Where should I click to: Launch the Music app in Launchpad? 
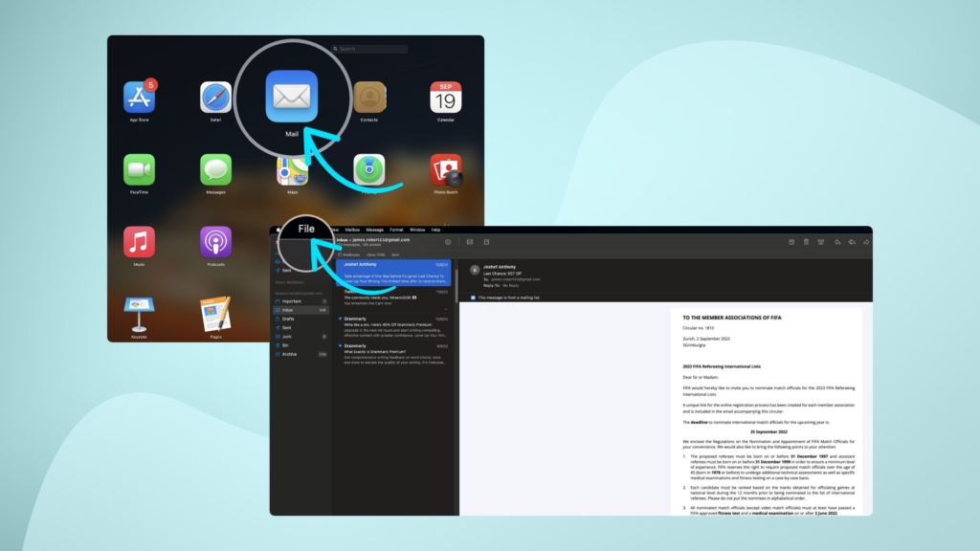[x=139, y=242]
